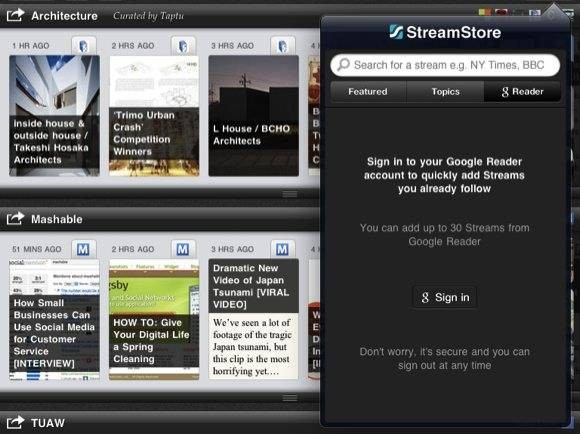Tap the Mashable stream title
The image size is (580, 434).
(x=57, y=219)
